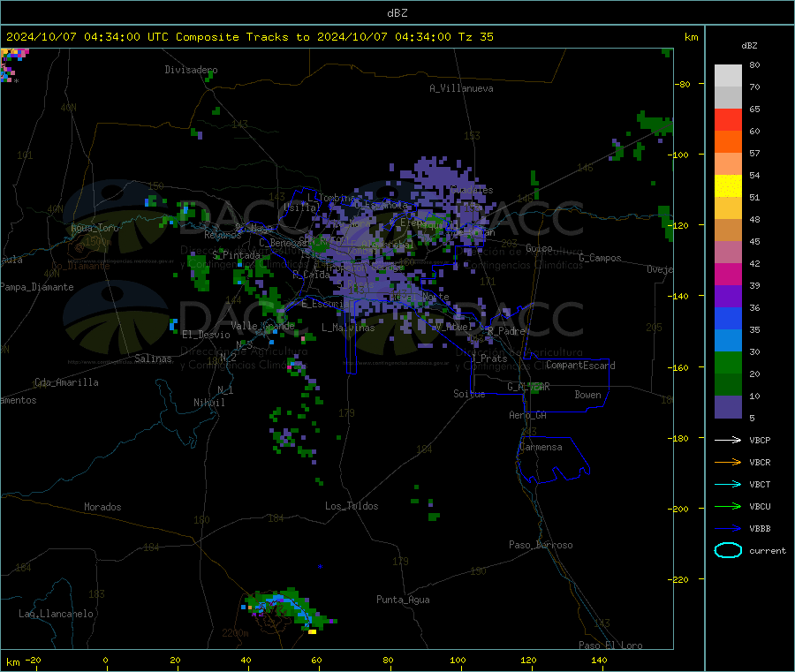Click the blue-outlined polygon enclosing Carmensa
Image resolution: width=795 pixels, height=672 pixels.
[551, 459]
